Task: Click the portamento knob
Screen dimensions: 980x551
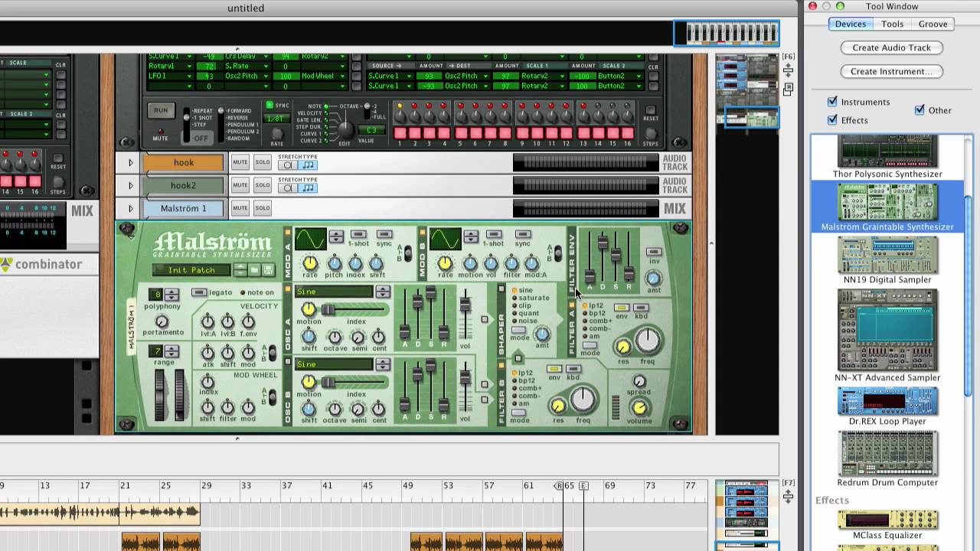Action: (162, 321)
